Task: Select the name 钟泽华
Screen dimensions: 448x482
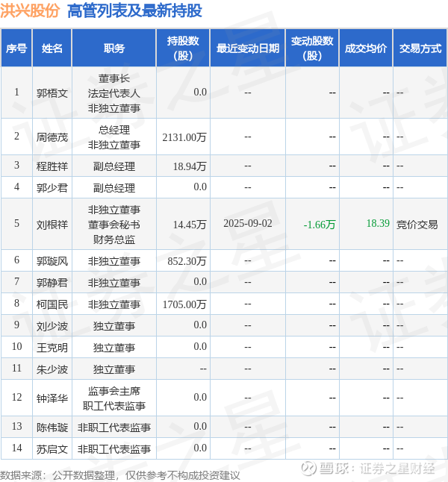Action: [x=52, y=398]
